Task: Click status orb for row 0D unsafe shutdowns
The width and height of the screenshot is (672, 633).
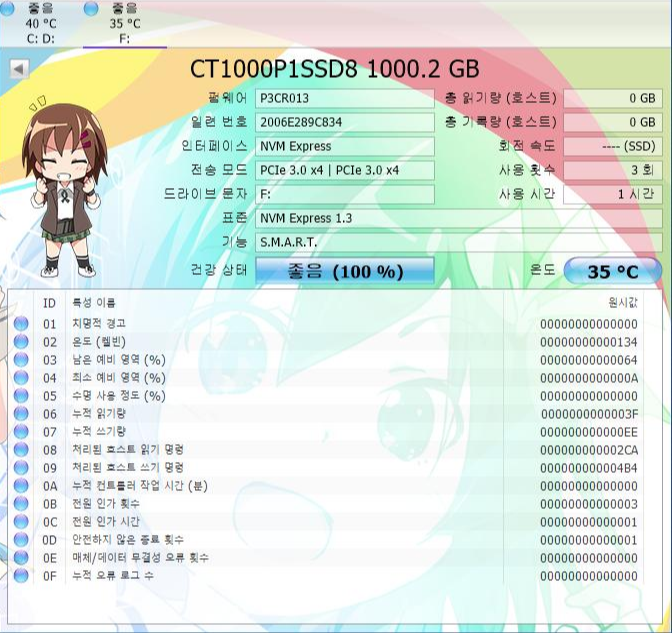Action: click(x=21, y=540)
